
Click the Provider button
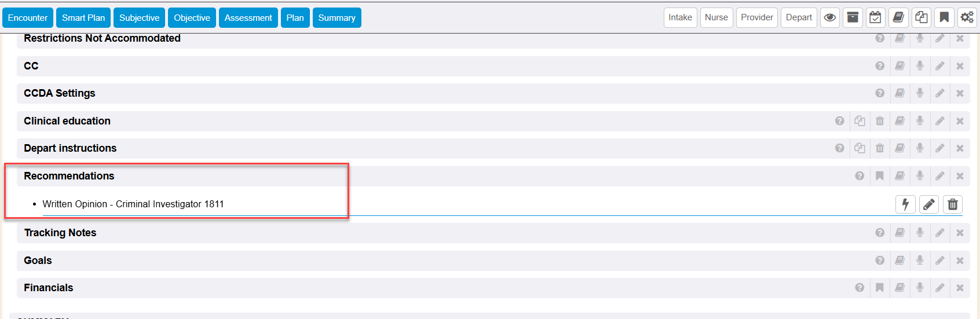(756, 17)
